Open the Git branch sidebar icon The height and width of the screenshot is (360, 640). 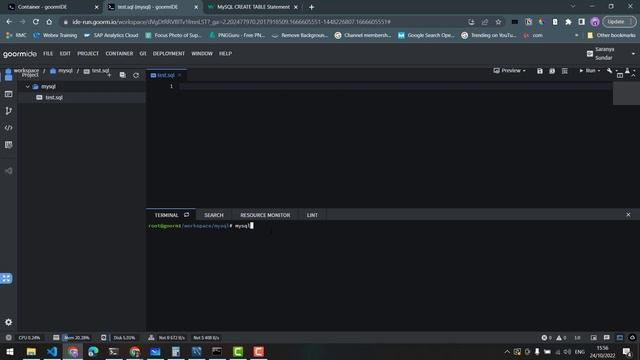(9, 111)
